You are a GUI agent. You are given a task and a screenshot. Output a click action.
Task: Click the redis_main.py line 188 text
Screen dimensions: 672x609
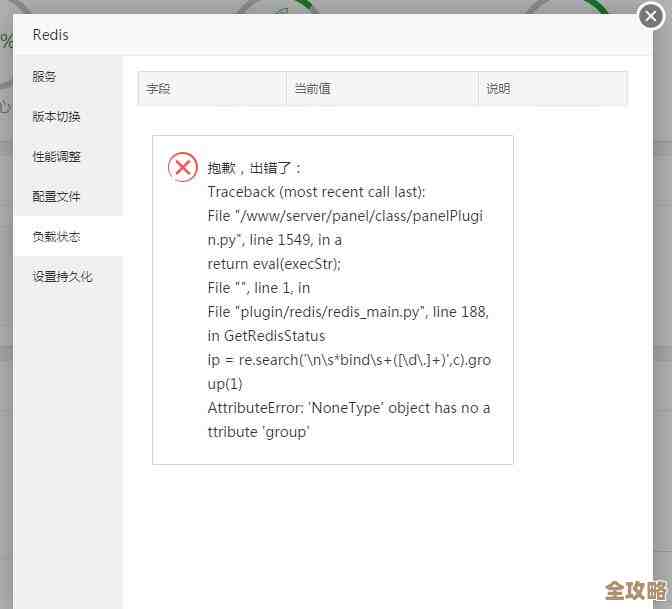coord(348,312)
